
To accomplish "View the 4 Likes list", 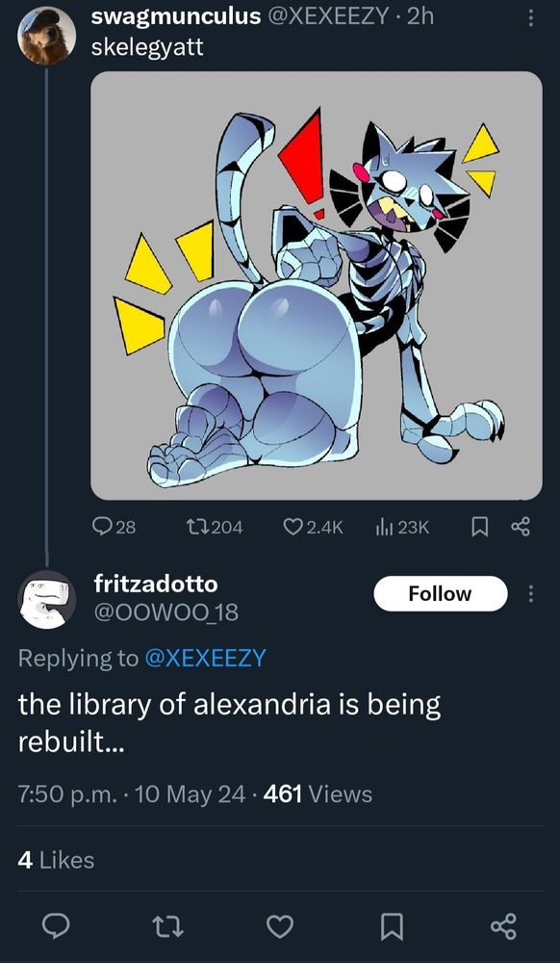I will point(56,860).
